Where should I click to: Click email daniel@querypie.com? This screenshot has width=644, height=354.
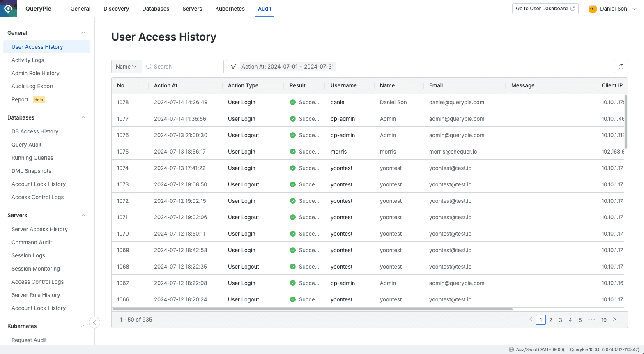(457, 102)
